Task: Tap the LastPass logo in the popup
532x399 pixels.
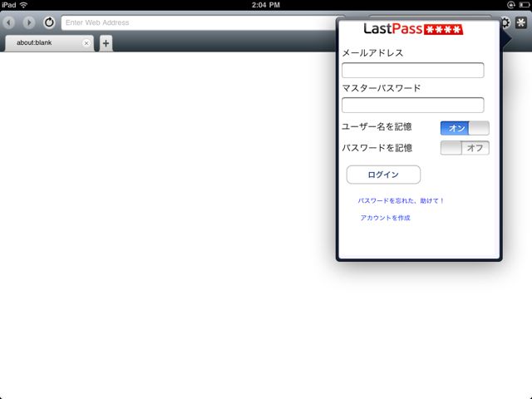Action: (413, 29)
